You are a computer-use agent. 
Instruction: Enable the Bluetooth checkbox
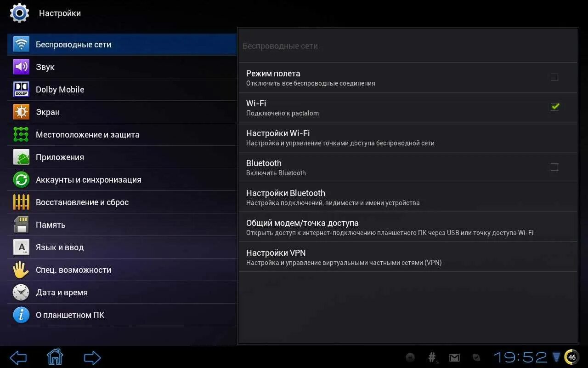click(554, 167)
